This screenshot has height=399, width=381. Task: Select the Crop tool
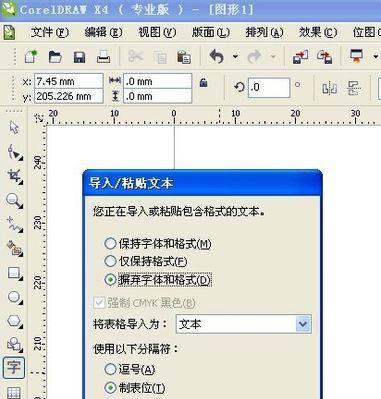[14, 176]
